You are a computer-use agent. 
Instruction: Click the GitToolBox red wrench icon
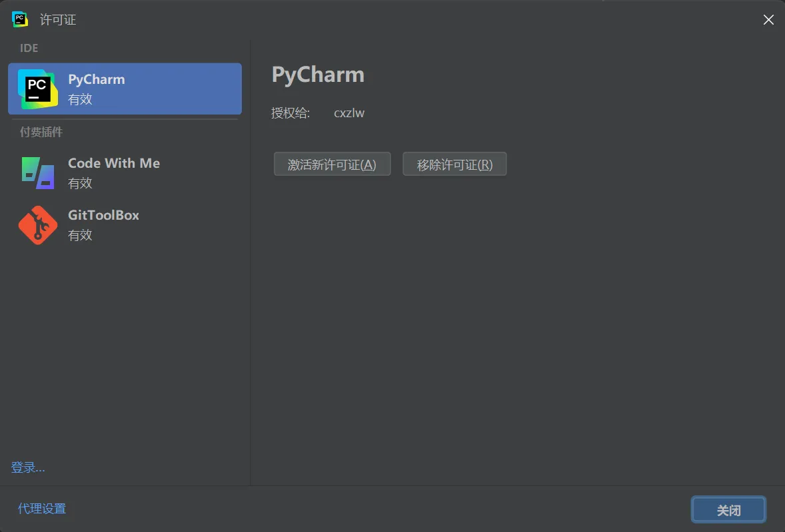38,225
